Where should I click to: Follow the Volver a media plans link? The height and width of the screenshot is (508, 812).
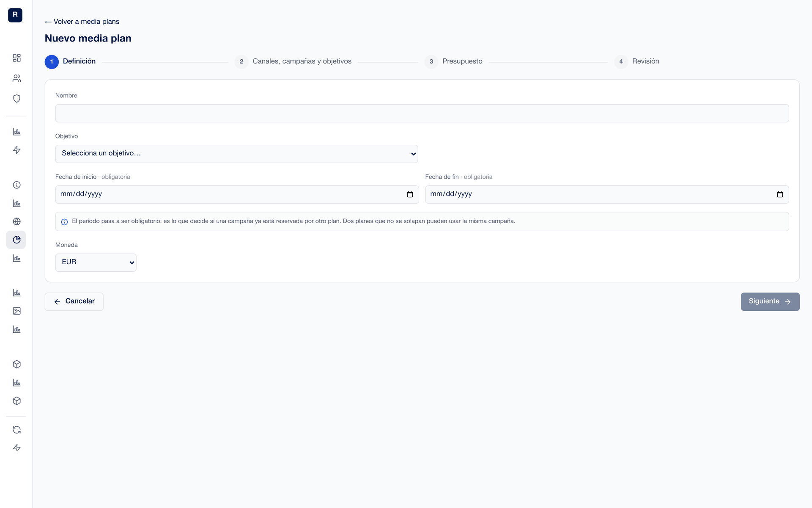point(82,22)
